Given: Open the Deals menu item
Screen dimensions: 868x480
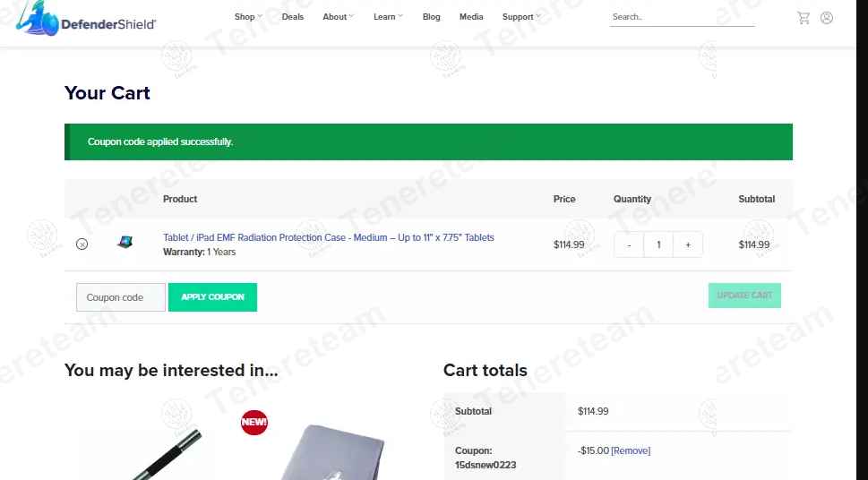Looking at the screenshot, I should [x=293, y=17].
